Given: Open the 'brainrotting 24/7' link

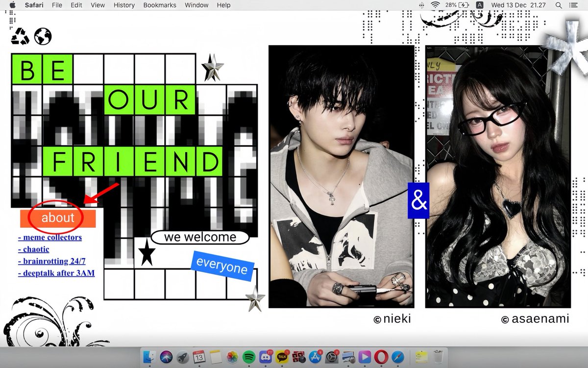Looking at the screenshot, I should pos(52,261).
